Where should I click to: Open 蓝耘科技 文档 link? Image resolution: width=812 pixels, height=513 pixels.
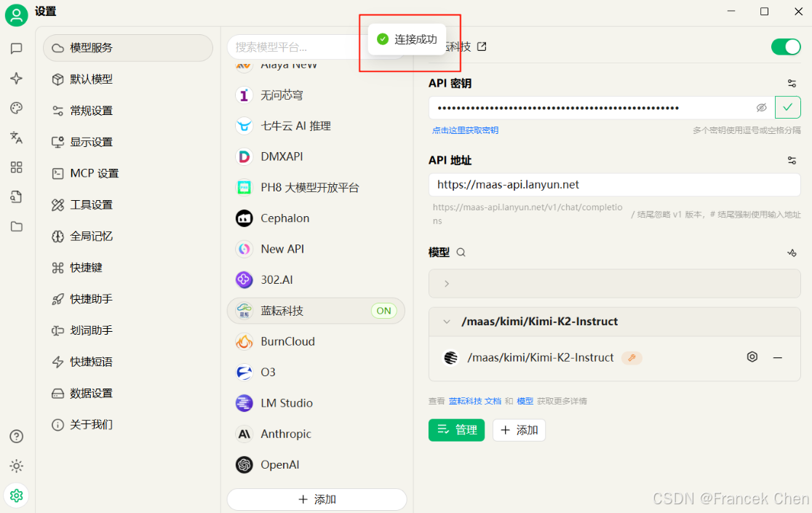(475, 401)
